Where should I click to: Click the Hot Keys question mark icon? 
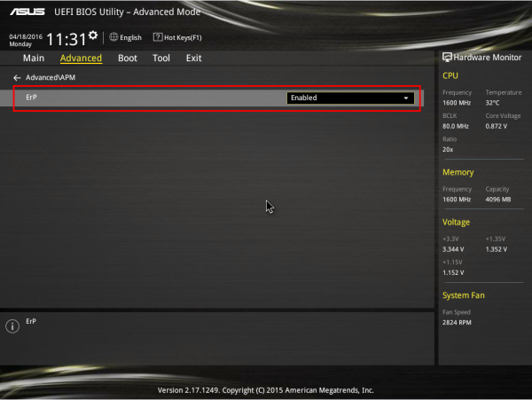click(158, 37)
